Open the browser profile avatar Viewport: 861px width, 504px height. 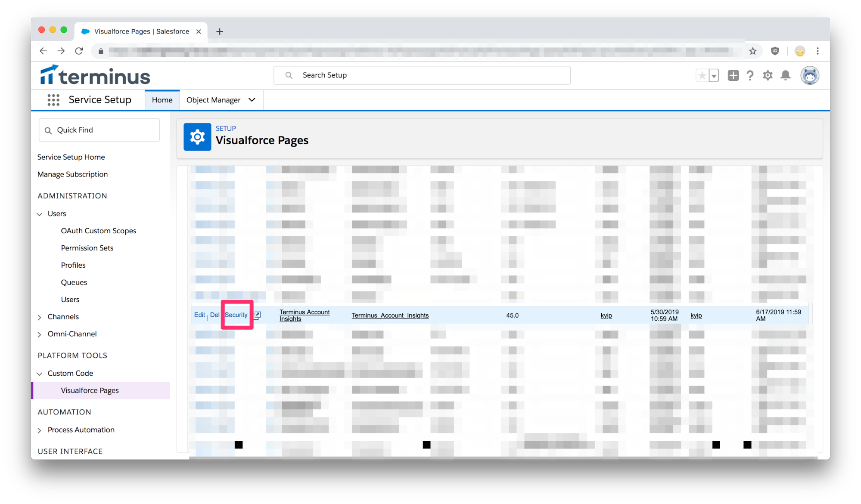(x=799, y=51)
